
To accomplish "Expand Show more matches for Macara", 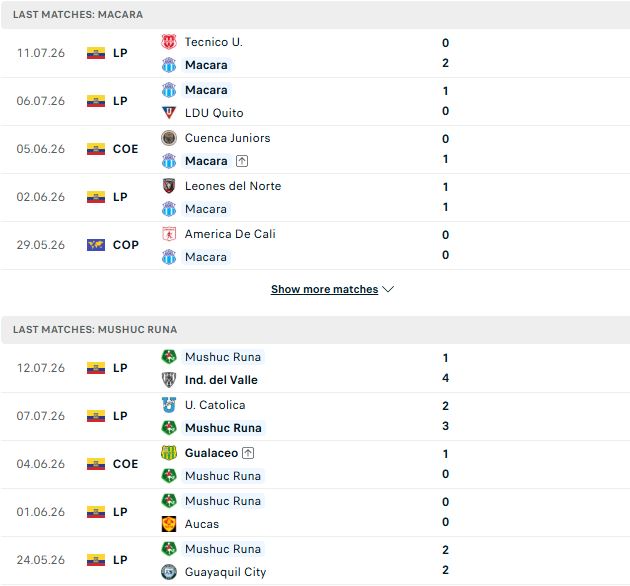I will click(324, 289).
